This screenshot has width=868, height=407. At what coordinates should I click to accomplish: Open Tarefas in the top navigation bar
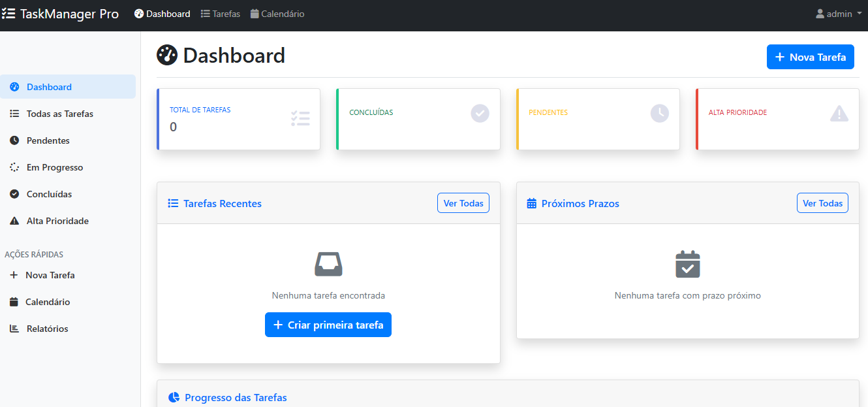tap(221, 14)
